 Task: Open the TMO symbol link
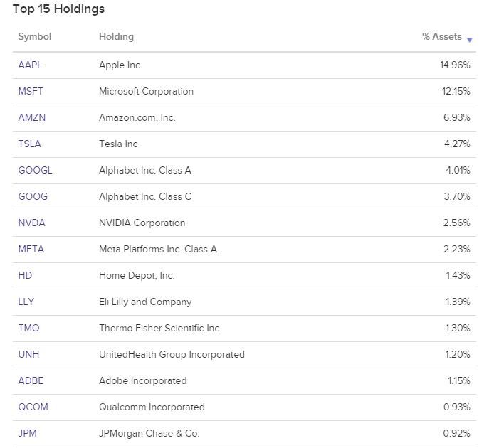pyautogui.click(x=28, y=328)
